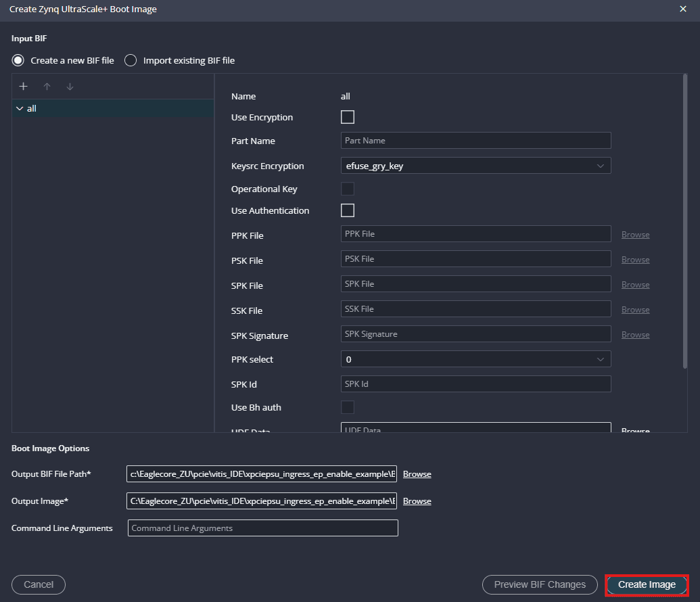The width and height of the screenshot is (700, 602).
Task: Browse for the Output BIF File Path
Action: coord(417,474)
